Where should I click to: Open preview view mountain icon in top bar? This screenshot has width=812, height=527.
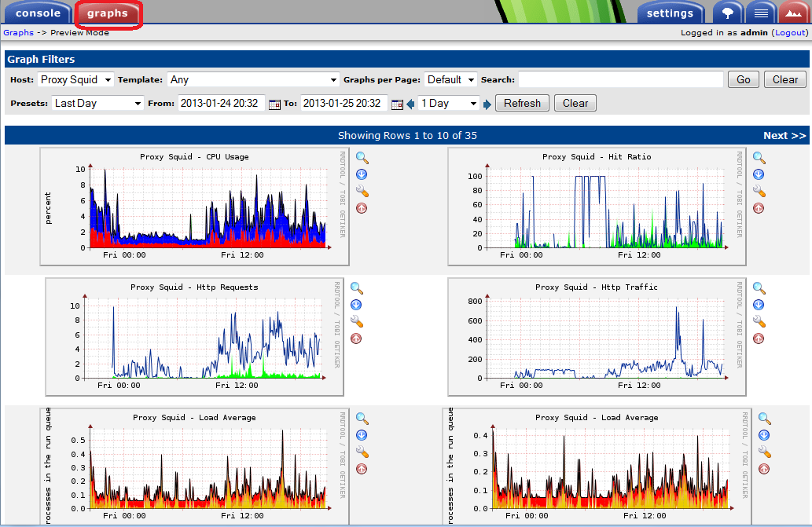coord(794,13)
